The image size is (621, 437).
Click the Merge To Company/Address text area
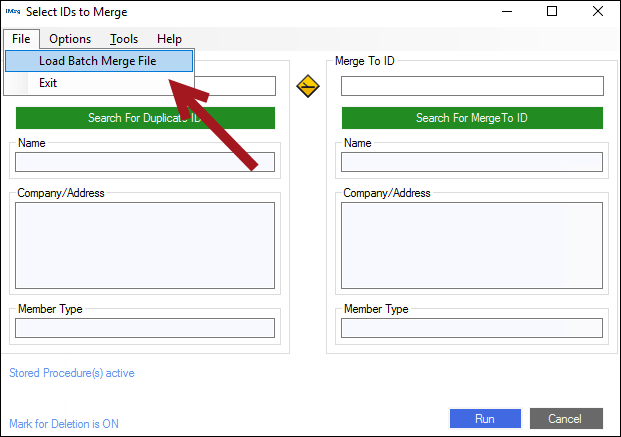coord(472,238)
